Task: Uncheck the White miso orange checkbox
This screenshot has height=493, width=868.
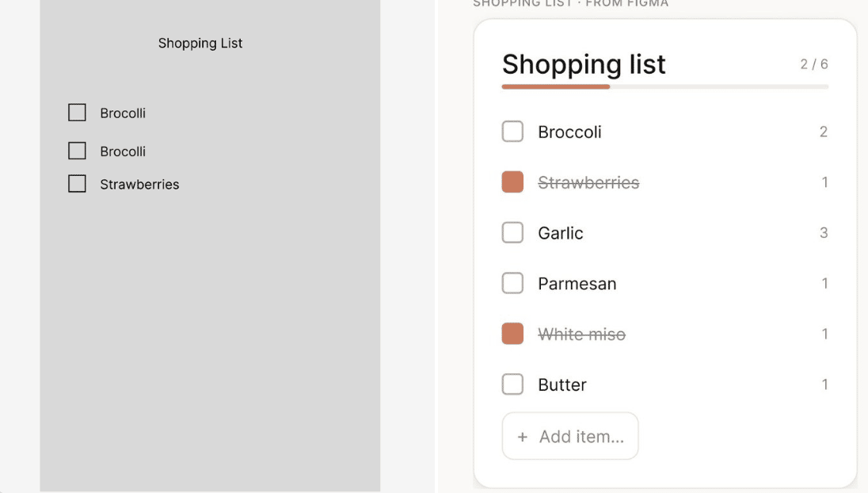Action: tap(512, 334)
